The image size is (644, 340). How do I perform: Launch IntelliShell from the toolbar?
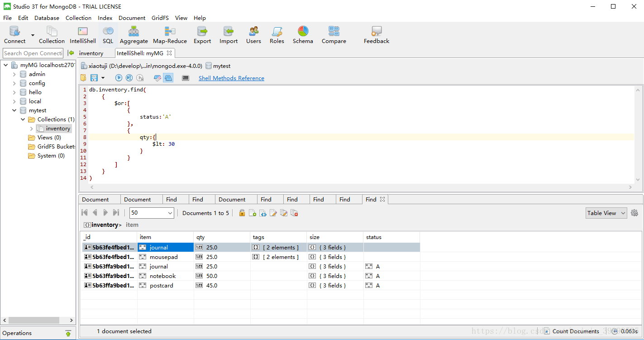tap(83, 35)
